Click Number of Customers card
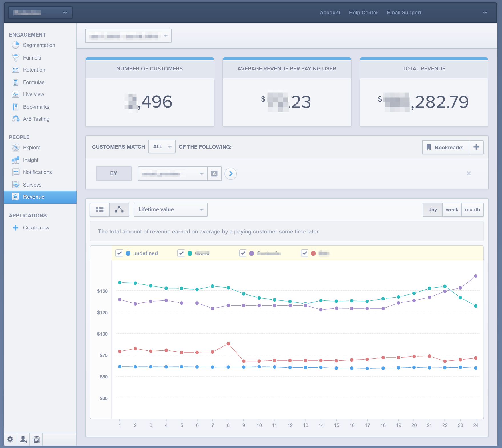Image resolution: width=502 pixels, height=448 pixels. (x=150, y=92)
